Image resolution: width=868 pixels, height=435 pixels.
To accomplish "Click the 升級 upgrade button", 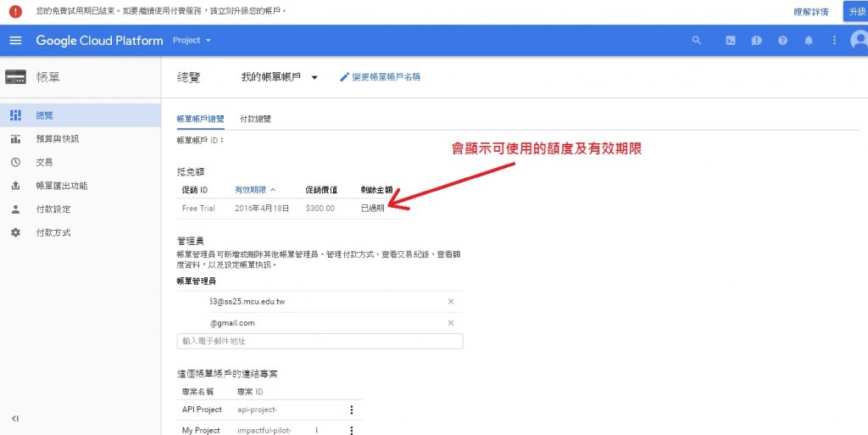I will 856,11.
